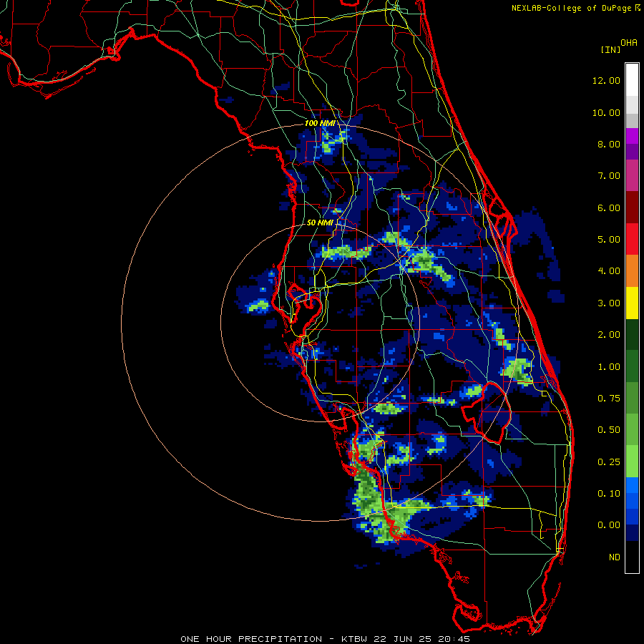Screen dimensions: 644x644
Task: Click the bright magenta legend swatch
Action: click(632, 136)
